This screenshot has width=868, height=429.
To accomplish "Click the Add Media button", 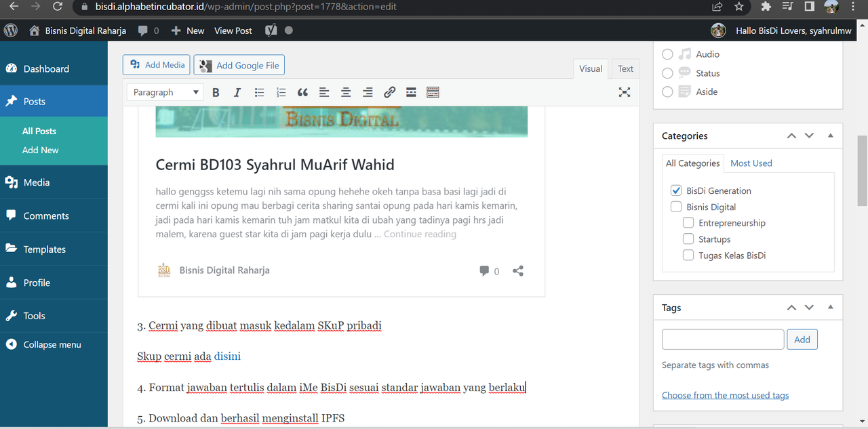I will pyautogui.click(x=157, y=65).
